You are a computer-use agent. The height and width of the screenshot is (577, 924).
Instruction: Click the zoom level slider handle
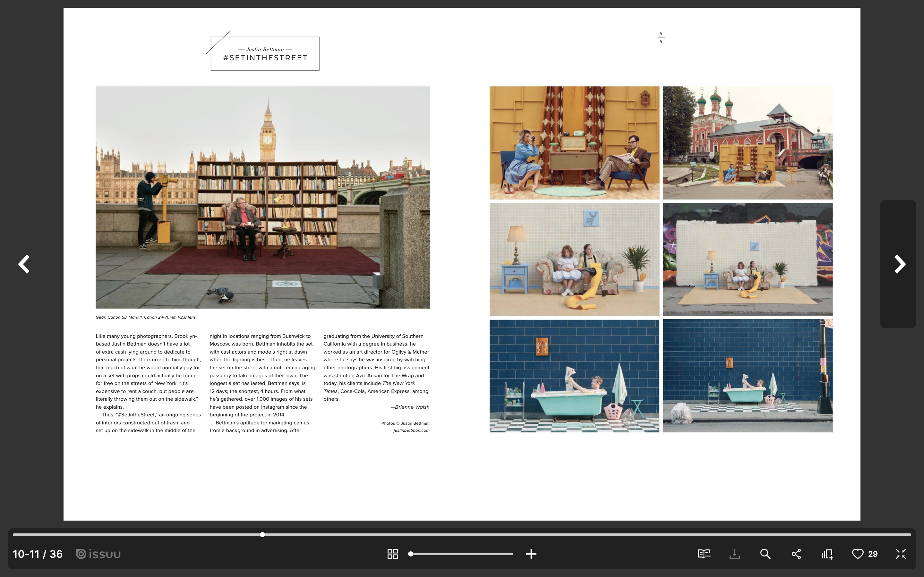(410, 554)
